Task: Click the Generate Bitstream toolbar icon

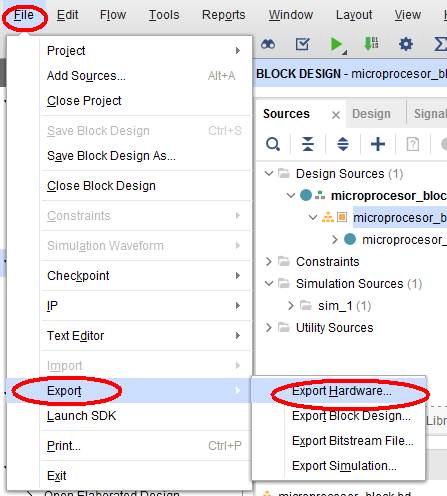Action: coord(371,44)
